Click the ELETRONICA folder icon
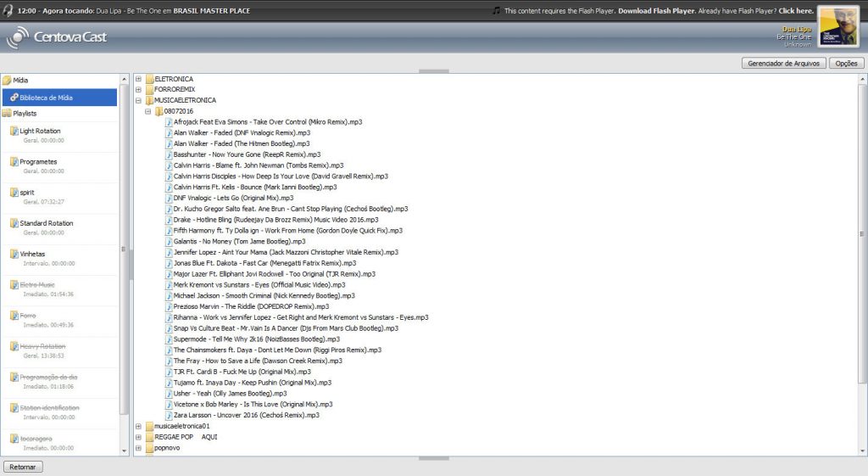 (x=149, y=79)
